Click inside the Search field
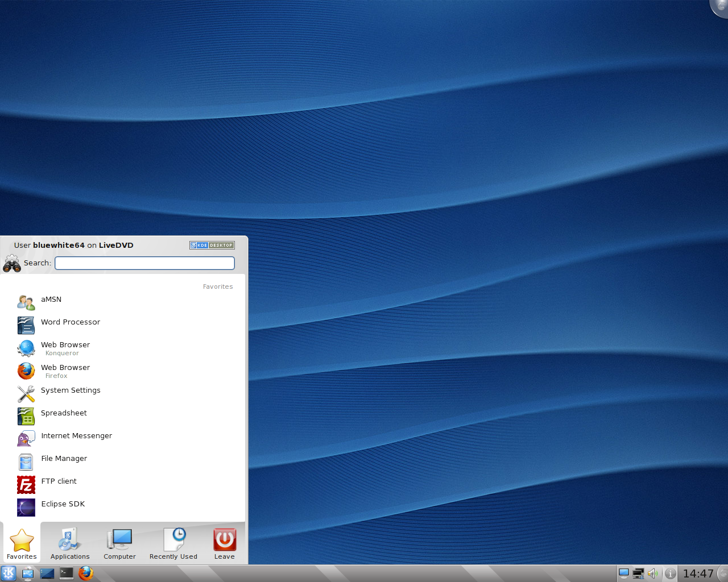This screenshot has width=728, height=582. pyautogui.click(x=144, y=263)
